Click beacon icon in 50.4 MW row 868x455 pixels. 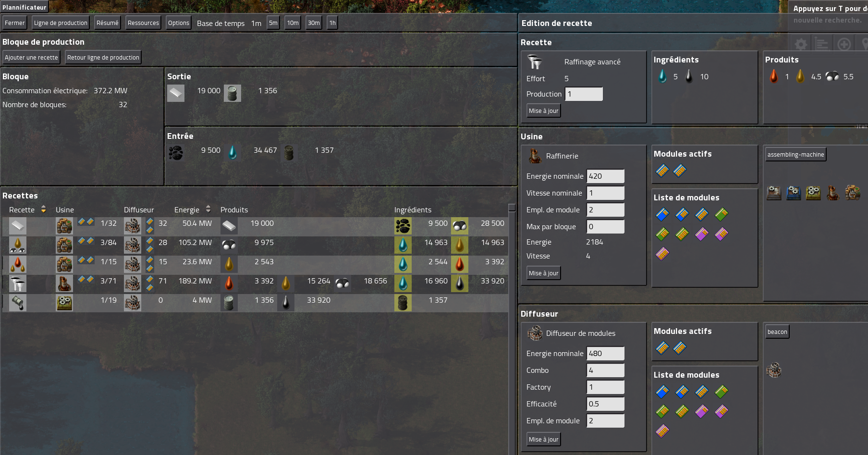(x=133, y=226)
